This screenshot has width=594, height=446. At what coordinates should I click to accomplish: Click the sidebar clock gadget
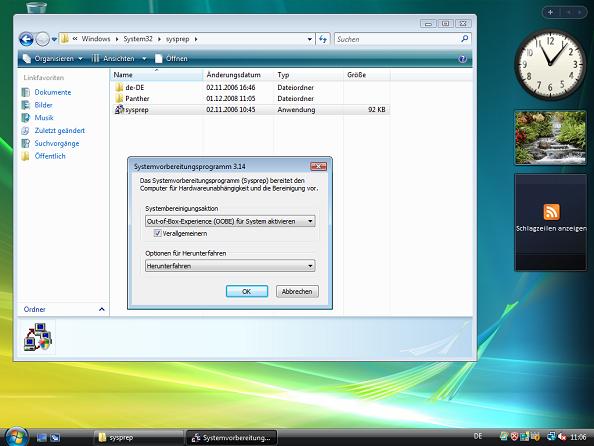550,65
